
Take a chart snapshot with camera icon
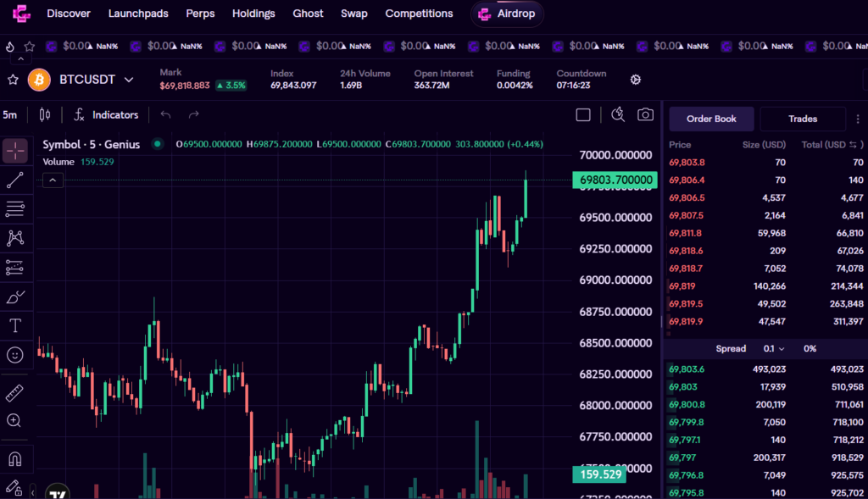(x=645, y=114)
